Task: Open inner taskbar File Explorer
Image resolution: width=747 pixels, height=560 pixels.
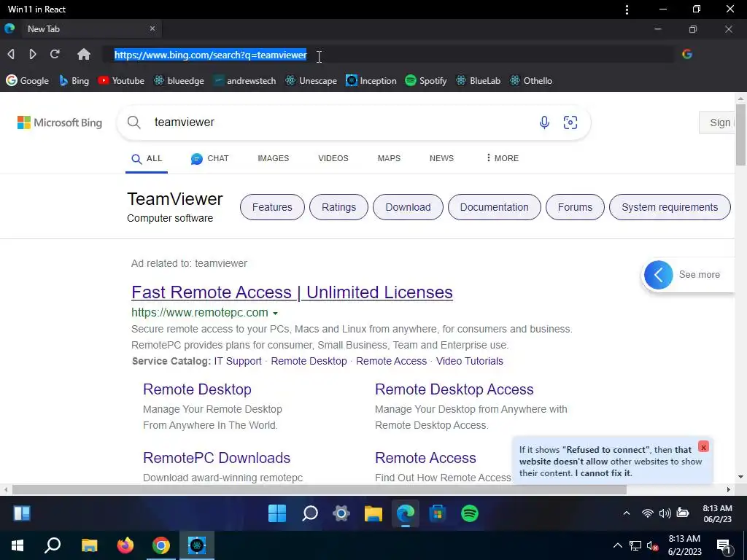Action: tap(373, 513)
